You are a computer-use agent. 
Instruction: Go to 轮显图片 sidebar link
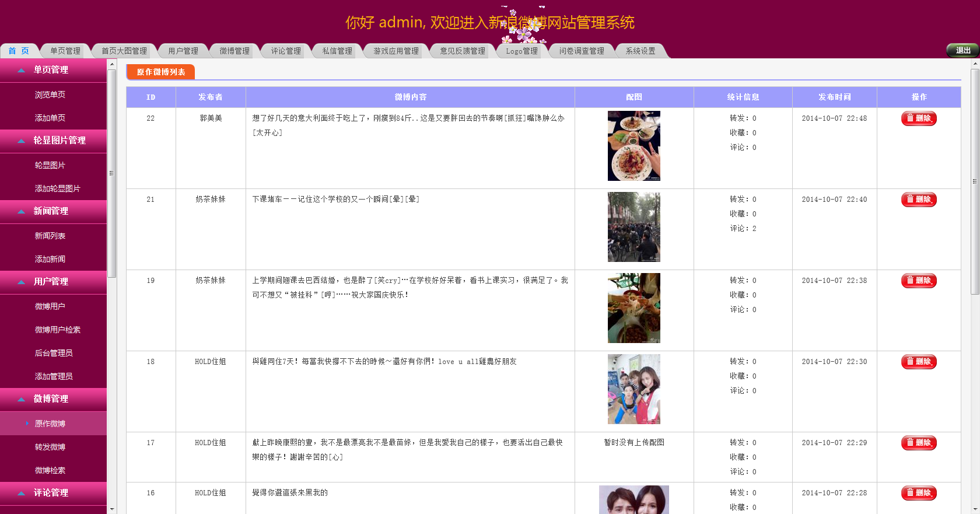(50, 165)
